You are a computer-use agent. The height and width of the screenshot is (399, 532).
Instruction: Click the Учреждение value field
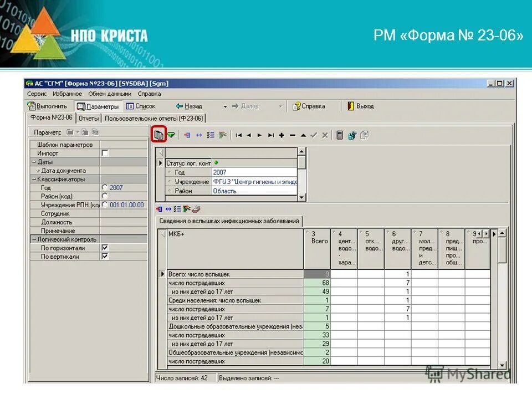point(254,182)
